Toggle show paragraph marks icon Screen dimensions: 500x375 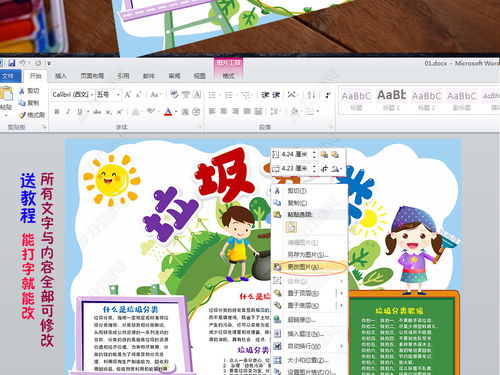pos(328,95)
